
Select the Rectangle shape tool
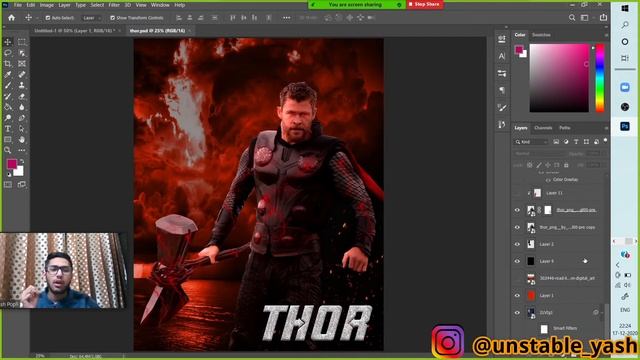[x=8, y=140]
